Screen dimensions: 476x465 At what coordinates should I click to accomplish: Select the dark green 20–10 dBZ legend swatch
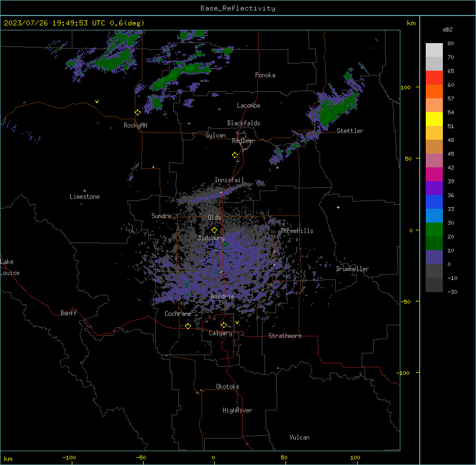pyautogui.click(x=434, y=244)
